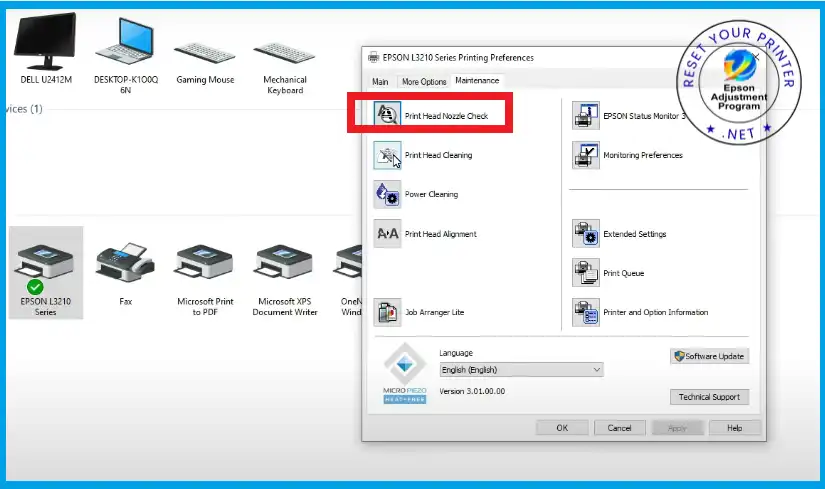Screen dimensions: 825x489
Task: Open Printer and Option Information icon
Action: point(586,312)
